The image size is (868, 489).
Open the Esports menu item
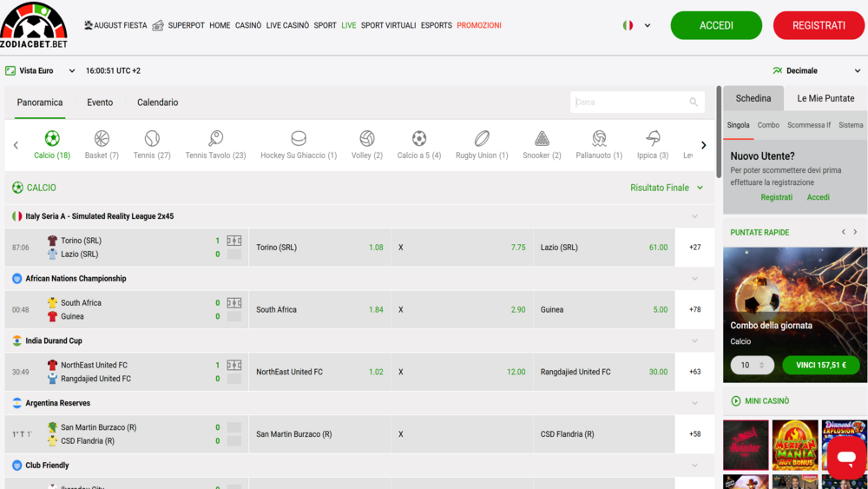pos(437,25)
